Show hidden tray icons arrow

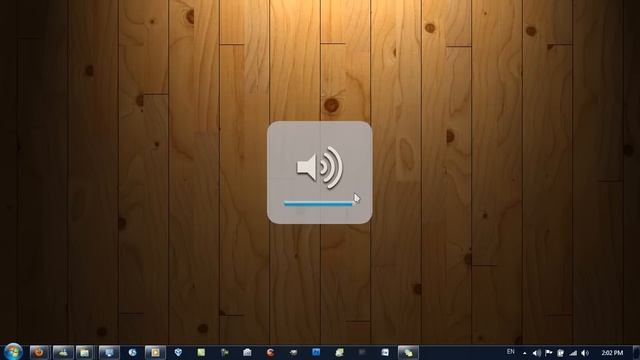click(524, 353)
